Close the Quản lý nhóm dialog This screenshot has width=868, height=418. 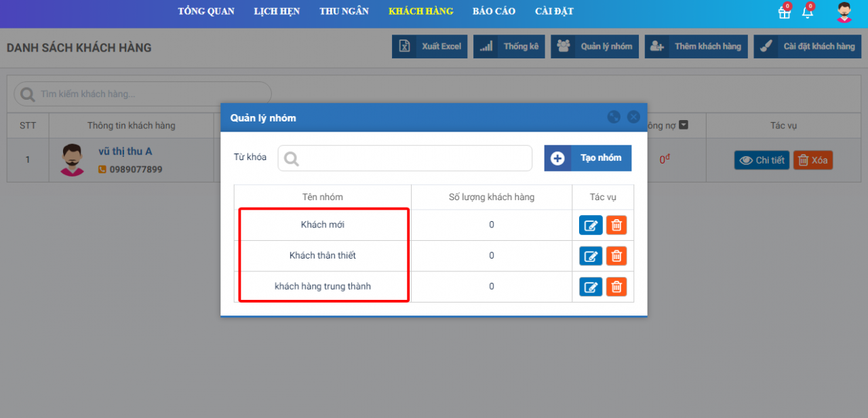(x=633, y=117)
